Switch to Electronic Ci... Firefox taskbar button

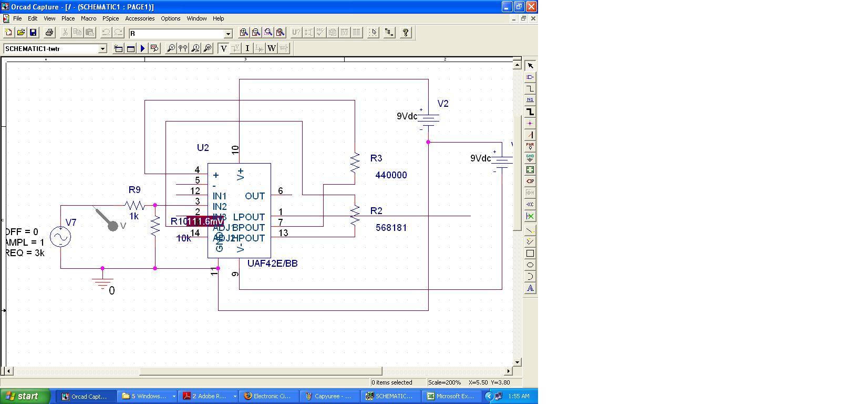click(268, 396)
